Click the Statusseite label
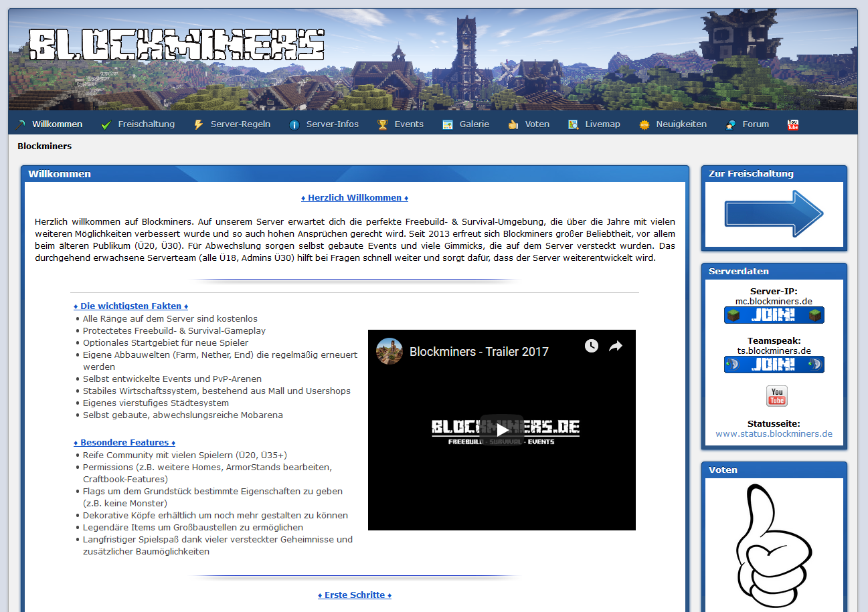This screenshot has height=612, width=868. pyautogui.click(x=774, y=423)
